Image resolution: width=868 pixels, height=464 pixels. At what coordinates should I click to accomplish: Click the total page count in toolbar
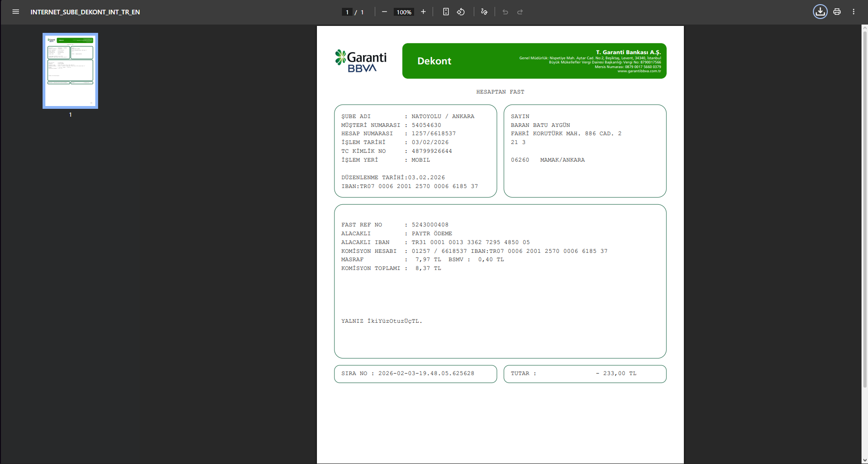pyautogui.click(x=362, y=12)
